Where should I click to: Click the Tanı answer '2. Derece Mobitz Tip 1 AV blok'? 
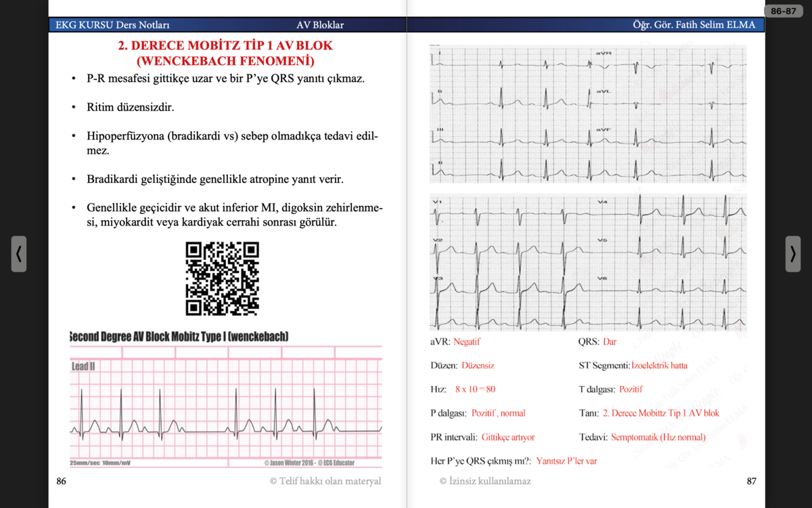(x=660, y=413)
